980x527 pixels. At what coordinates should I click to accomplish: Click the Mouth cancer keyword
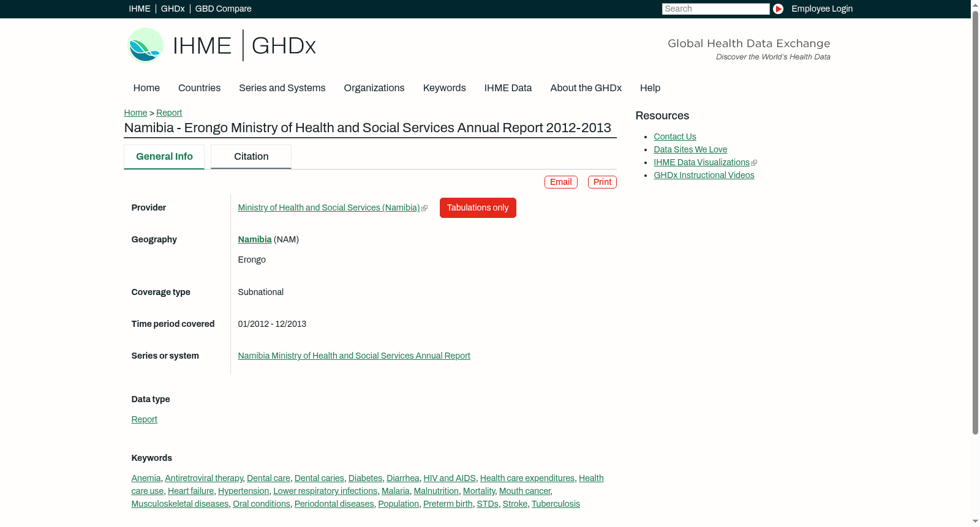pos(525,491)
